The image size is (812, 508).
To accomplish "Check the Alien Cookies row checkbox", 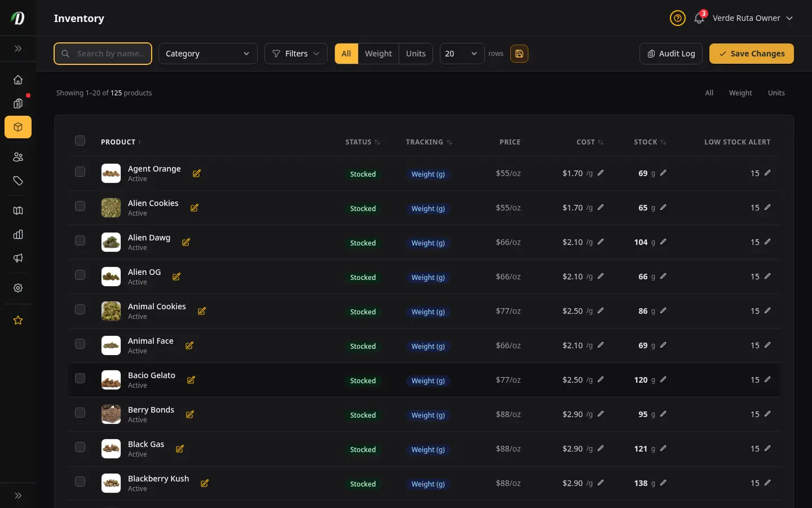I will [80, 206].
